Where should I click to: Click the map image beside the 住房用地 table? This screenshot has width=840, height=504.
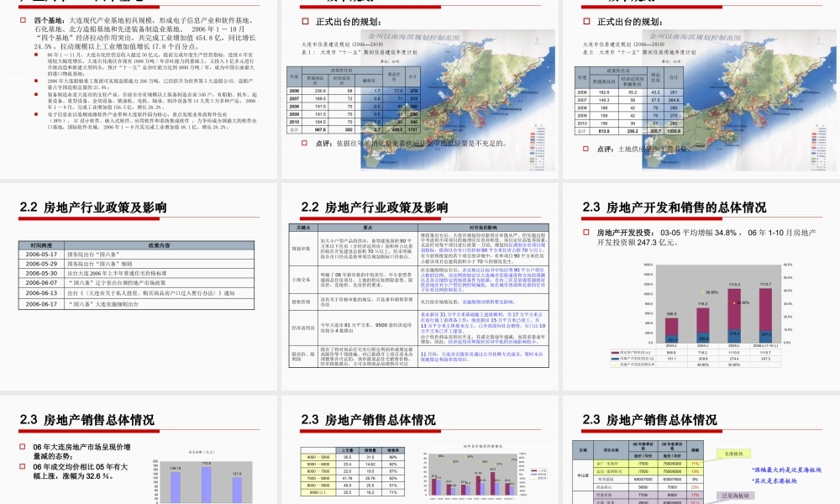pyautogui.click(x=739, y=100)
